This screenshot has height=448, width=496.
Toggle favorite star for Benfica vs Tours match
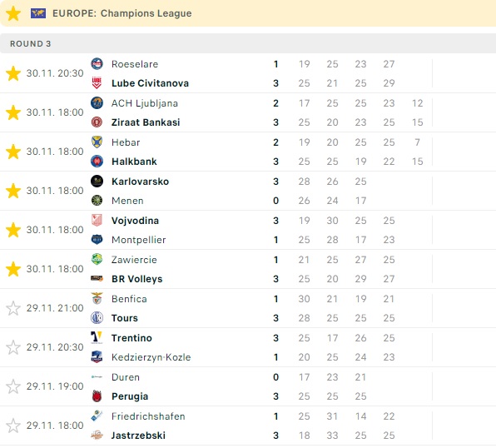13,308
